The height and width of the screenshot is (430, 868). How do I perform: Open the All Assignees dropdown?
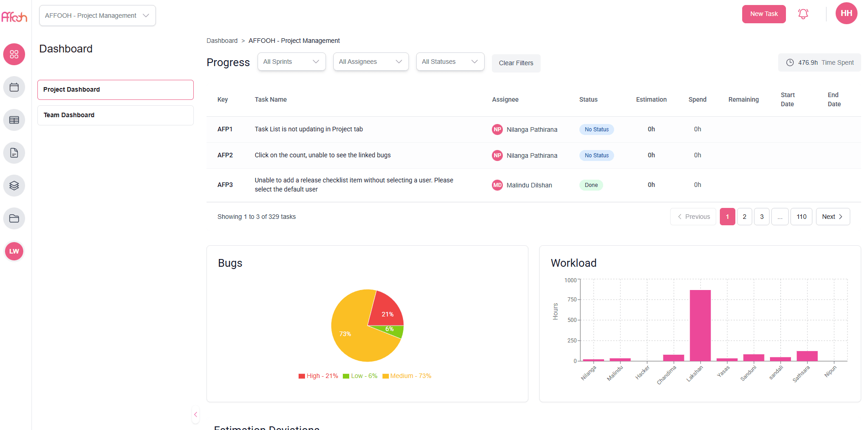pyautogui.click(x=371, y=61)
